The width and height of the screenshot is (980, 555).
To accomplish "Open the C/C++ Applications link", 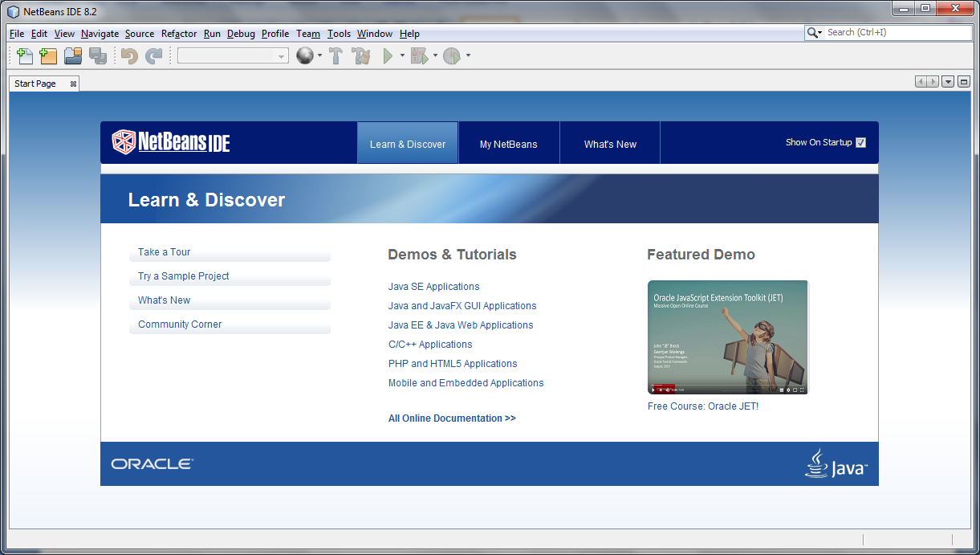I will pyautogui.click(x=430, y=345).
